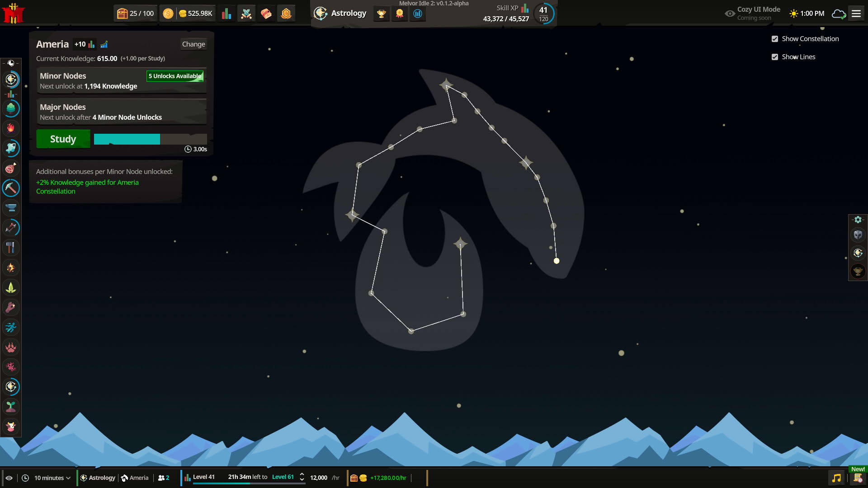This screenshot has width=868, height=488.
Task: Open the music note icon at bottom right
Action: click(837, 478)
